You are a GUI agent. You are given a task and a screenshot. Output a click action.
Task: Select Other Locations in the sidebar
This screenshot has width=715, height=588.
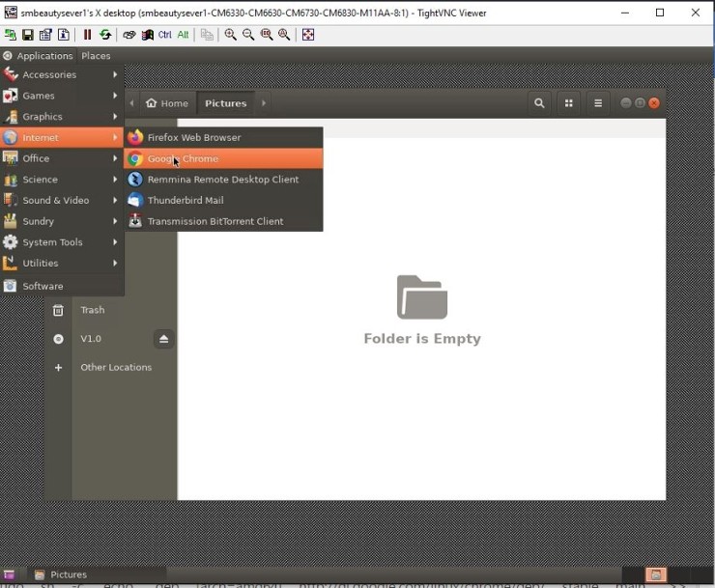pyautogui.click(x=116, y=368)
